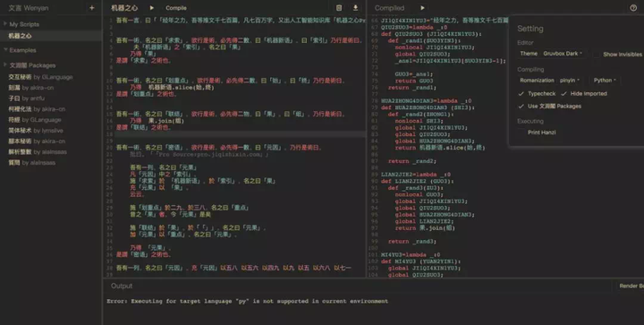The height and width of the screenshot is (325, 644).
Task: Open the 交互秘術 package by GLanguage
Action: (40, 77)
